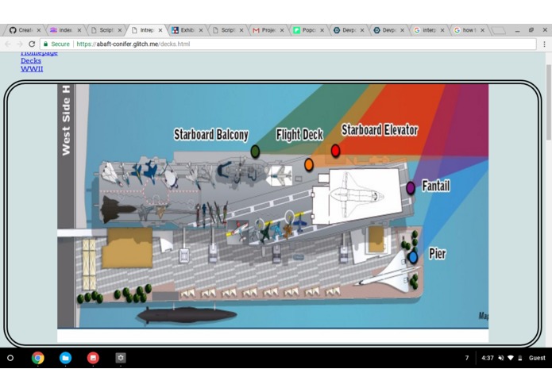
Task: Close the 'Exhib' tab
Action: [201, 30]
